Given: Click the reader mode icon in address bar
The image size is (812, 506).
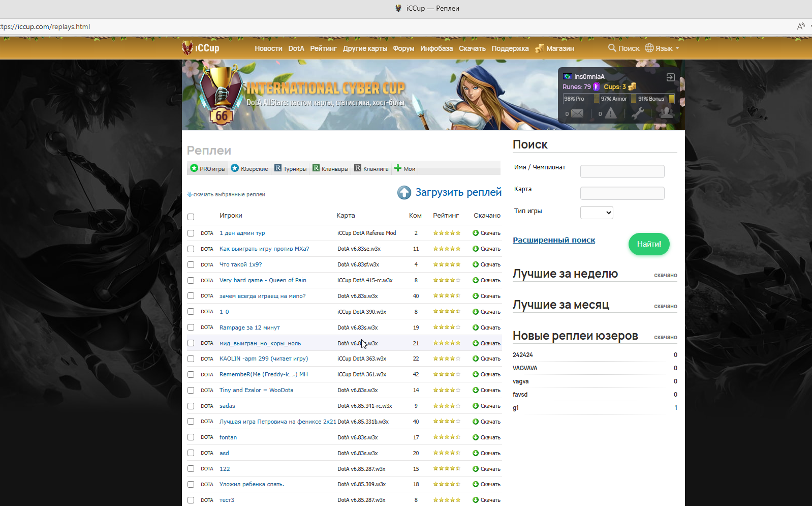Looking at the screenshot, I should (x=801, y=26).
